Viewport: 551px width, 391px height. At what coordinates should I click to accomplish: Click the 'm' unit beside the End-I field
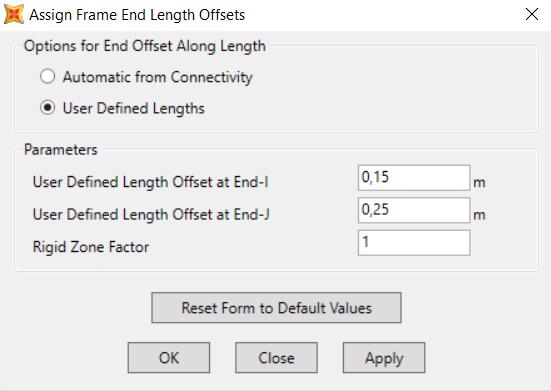point(480,183)
